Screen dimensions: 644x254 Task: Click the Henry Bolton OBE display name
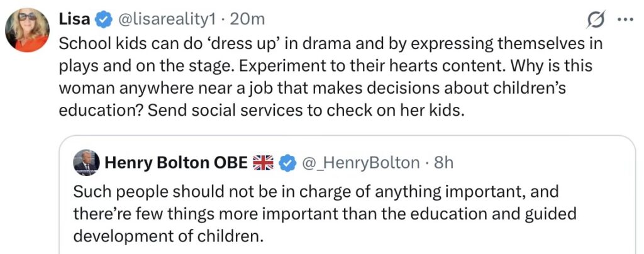coord(175,163)
